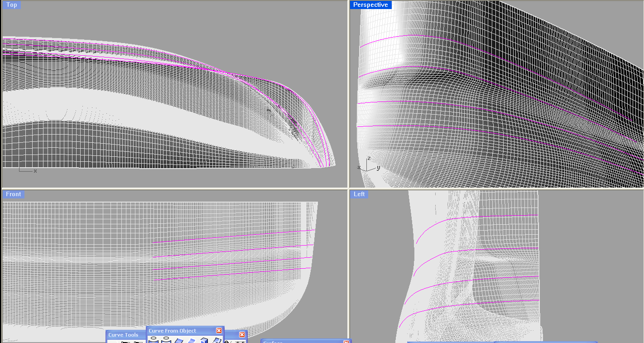Select the Front viewport title label

pyautogui.click(x=13, y=194)
